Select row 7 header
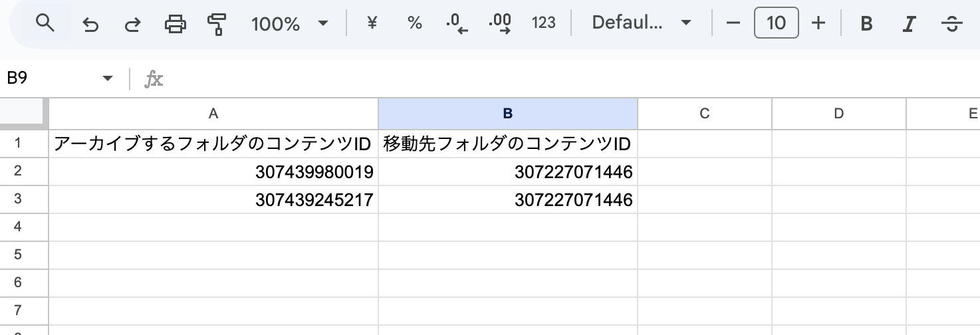This screenshot has width=980, height=335. (24, 310)
